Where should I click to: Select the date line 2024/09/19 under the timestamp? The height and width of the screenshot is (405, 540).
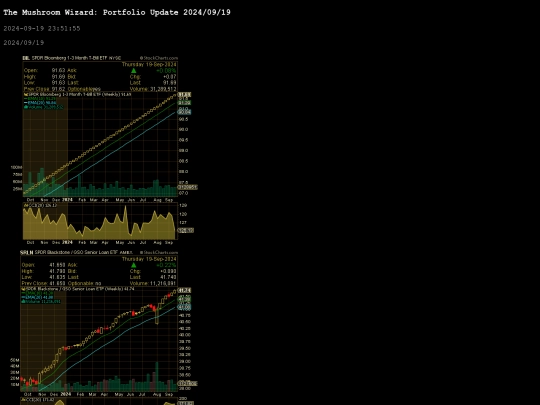coord(24,43)
